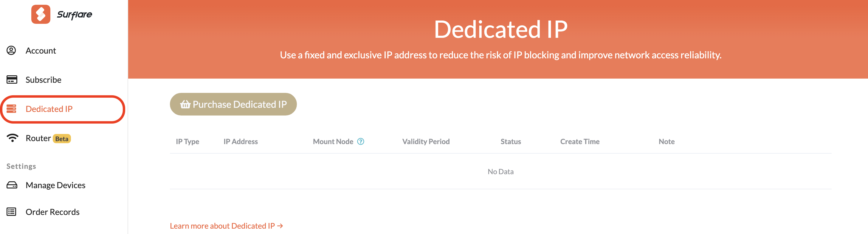
Task: Click the Beta badge next to Router
Action: point(62,139)
